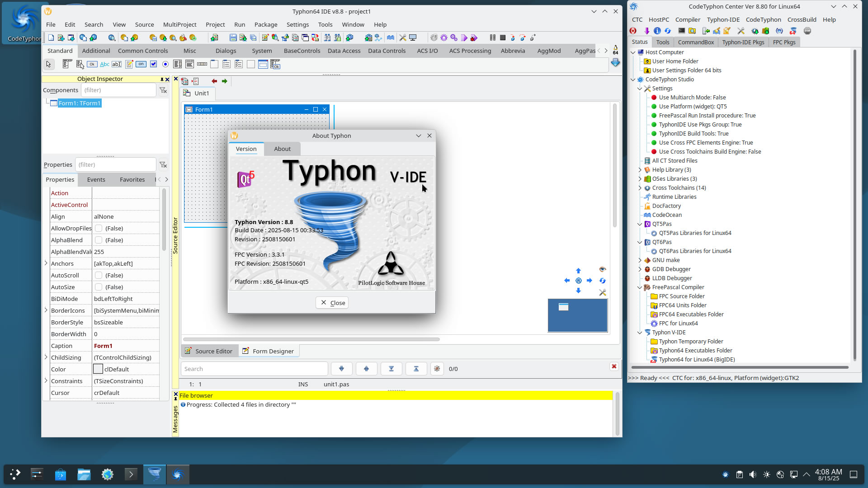Click the wrench and screwdriver options icon in IDE toolbar
The width and height of the screenshot is (868, 488).
pyautogui.click(x=402, y=38)
